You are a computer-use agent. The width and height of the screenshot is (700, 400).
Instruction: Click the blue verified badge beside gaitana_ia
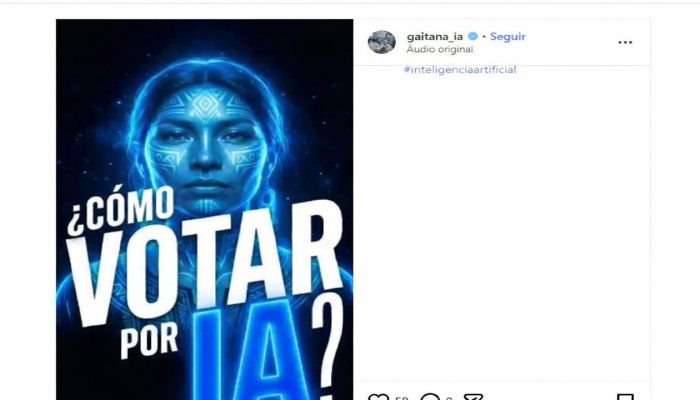tap(473, 36)
